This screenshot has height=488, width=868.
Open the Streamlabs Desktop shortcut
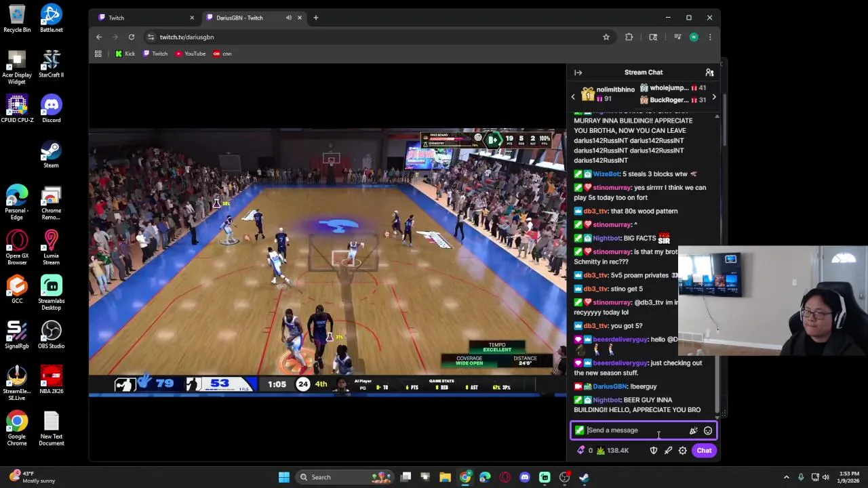pos(52,293)
